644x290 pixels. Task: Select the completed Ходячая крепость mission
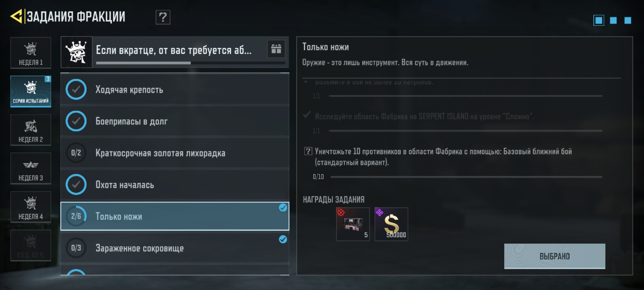(175, 89)
